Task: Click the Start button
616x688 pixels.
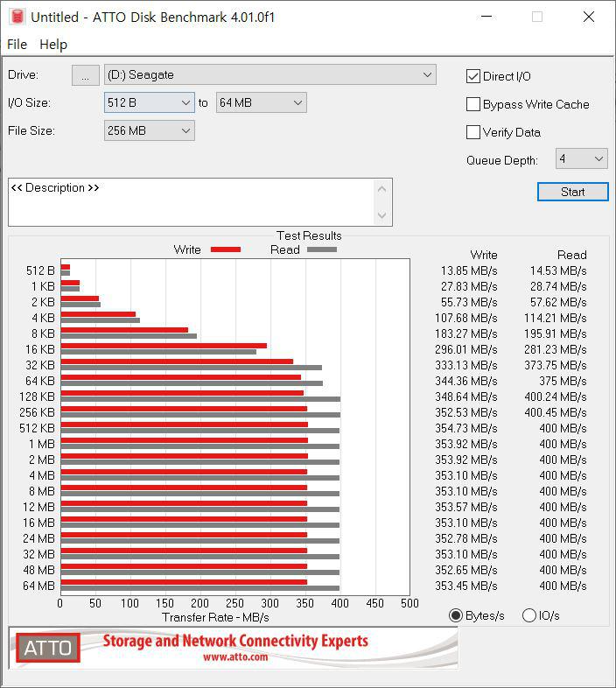Action: tap(572, 192)
